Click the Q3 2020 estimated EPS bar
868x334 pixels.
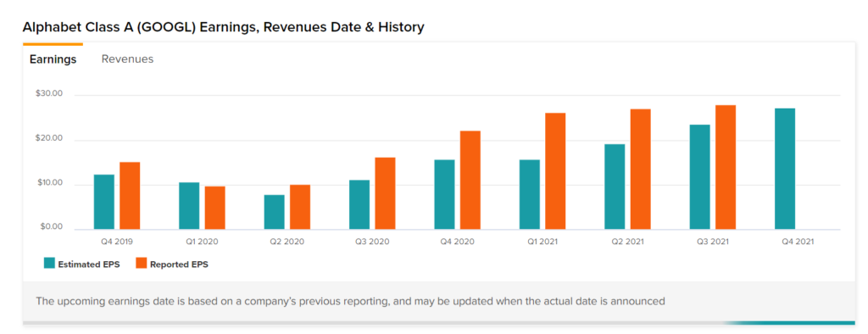pyautogui.click(x=359, y=205)
